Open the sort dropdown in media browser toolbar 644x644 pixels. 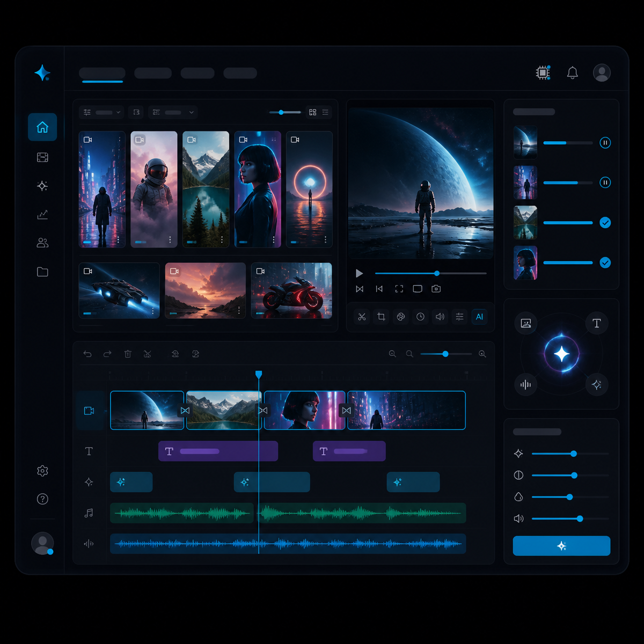click(173, 112)
